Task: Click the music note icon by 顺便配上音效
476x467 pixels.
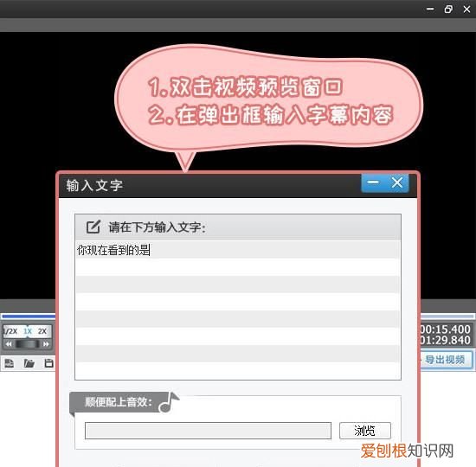Action: pyautogui.click(x=169, y=402)
